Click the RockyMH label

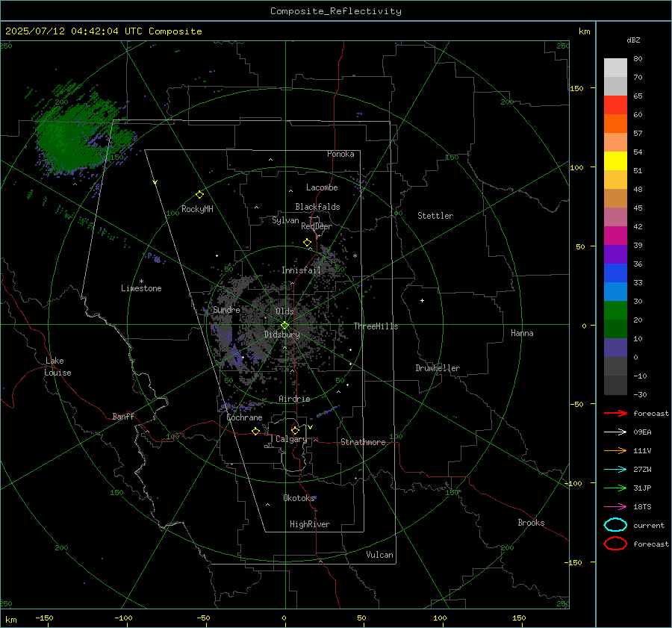click(197, 209)
